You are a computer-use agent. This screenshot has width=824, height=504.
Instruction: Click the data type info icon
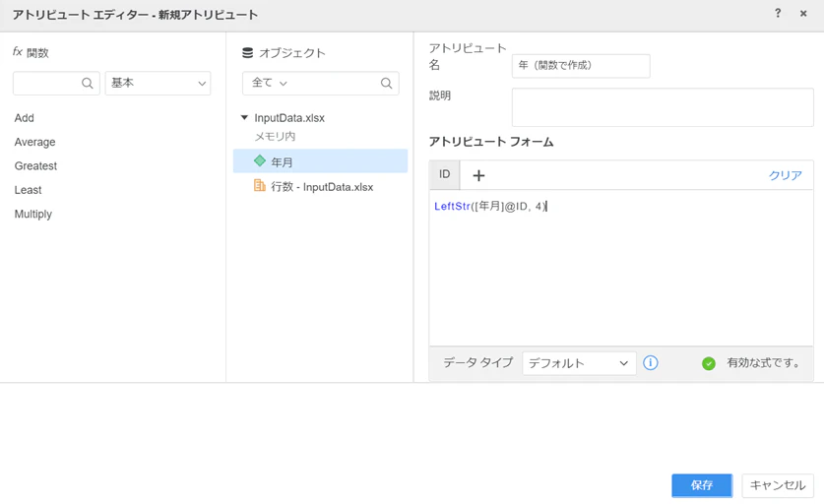pos(651,362)
